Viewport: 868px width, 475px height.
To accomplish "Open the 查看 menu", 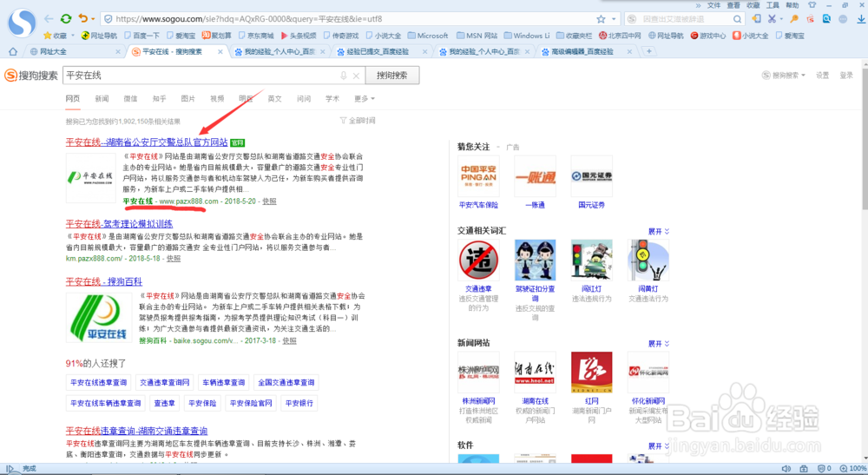I will pyautogui.click(x=733, y=5).
